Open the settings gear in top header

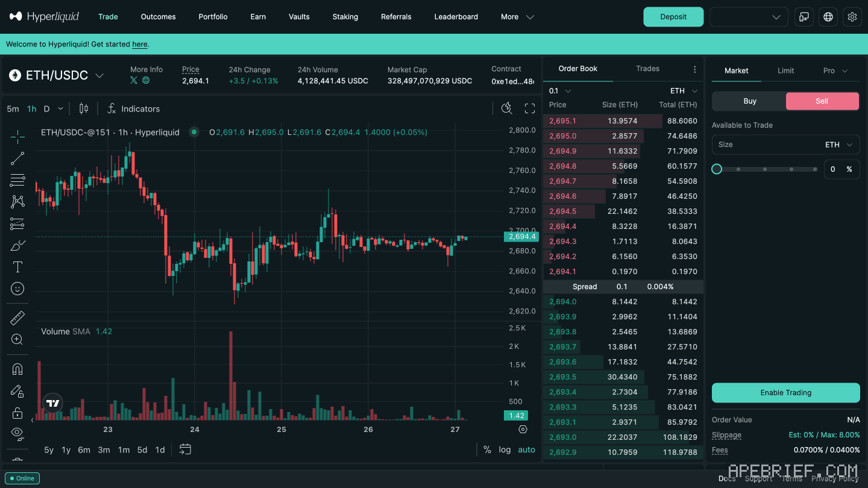852,17
